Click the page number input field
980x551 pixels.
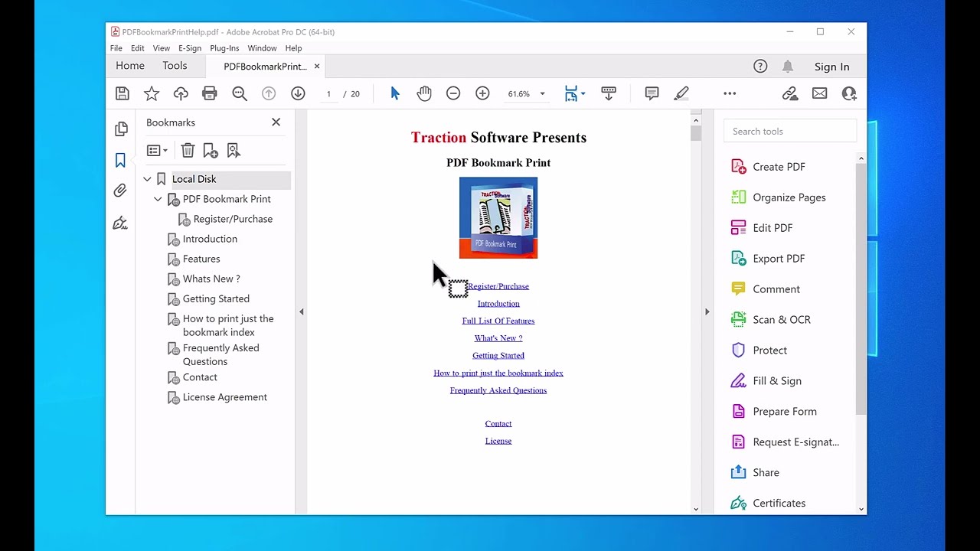pos(328,93)
